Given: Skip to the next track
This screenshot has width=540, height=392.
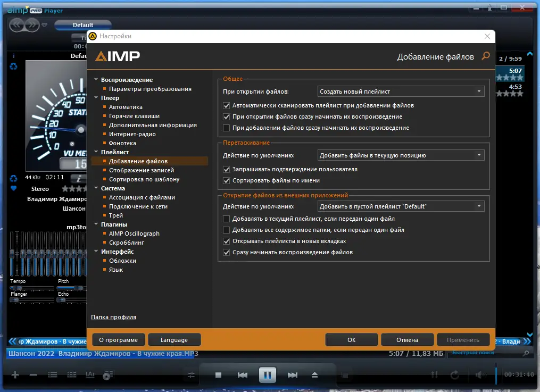Looking at the screenshot, I should click(x=293, y=375).
